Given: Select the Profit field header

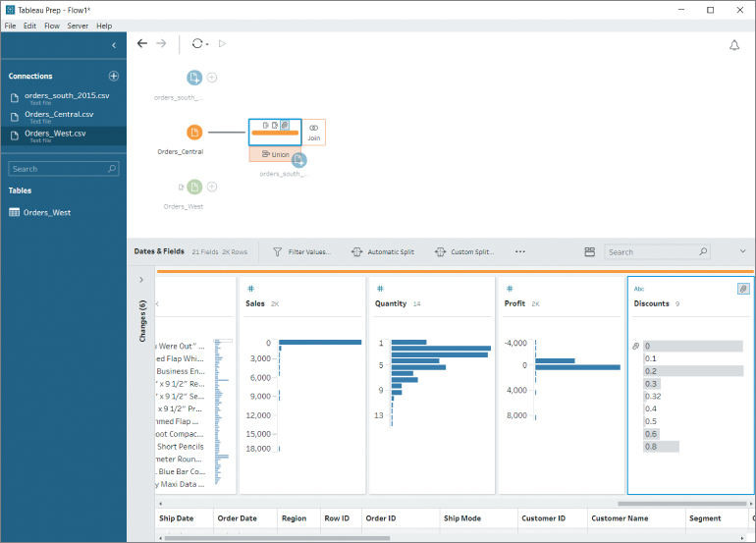Looking at the screenshot, I should tap(514, 303).
